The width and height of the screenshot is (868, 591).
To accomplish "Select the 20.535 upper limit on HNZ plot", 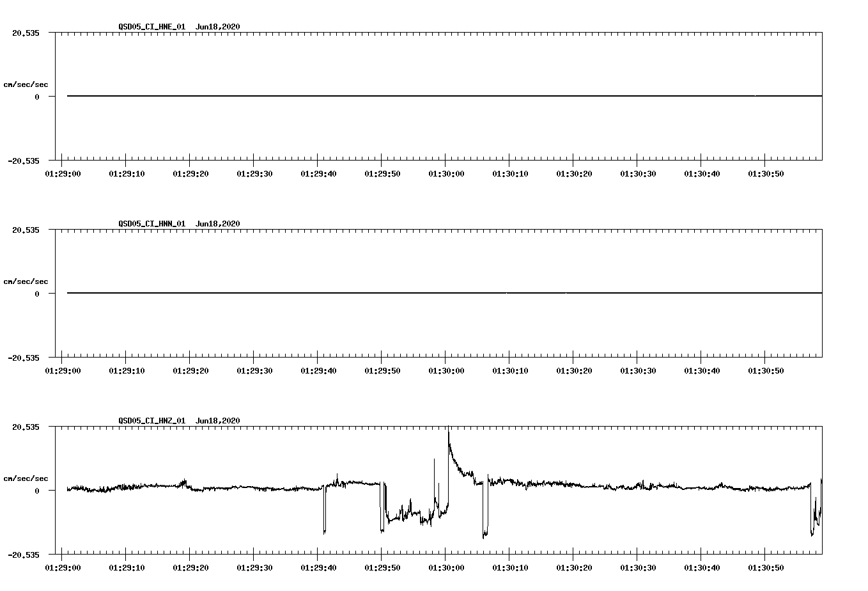I will point(26,427).
